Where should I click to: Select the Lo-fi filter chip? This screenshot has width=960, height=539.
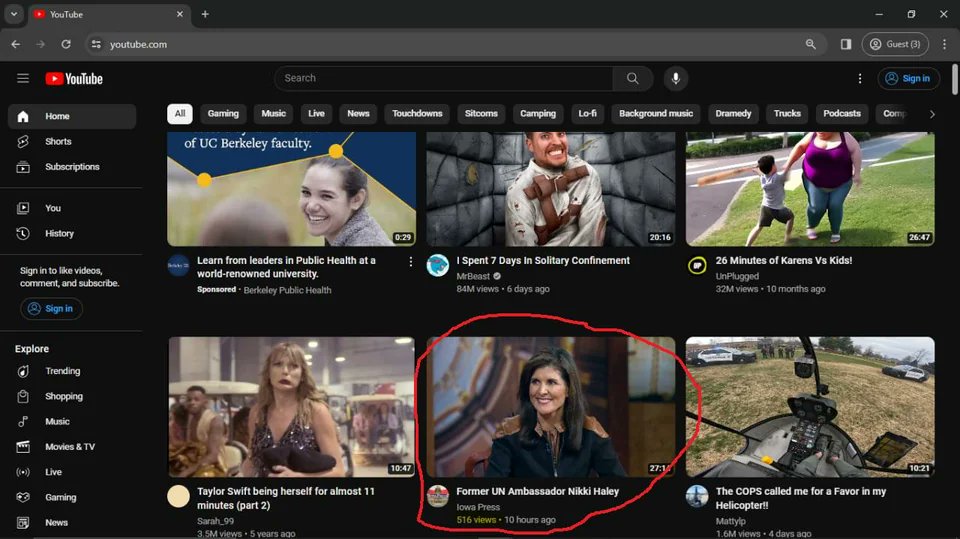(x=587, y=113)
